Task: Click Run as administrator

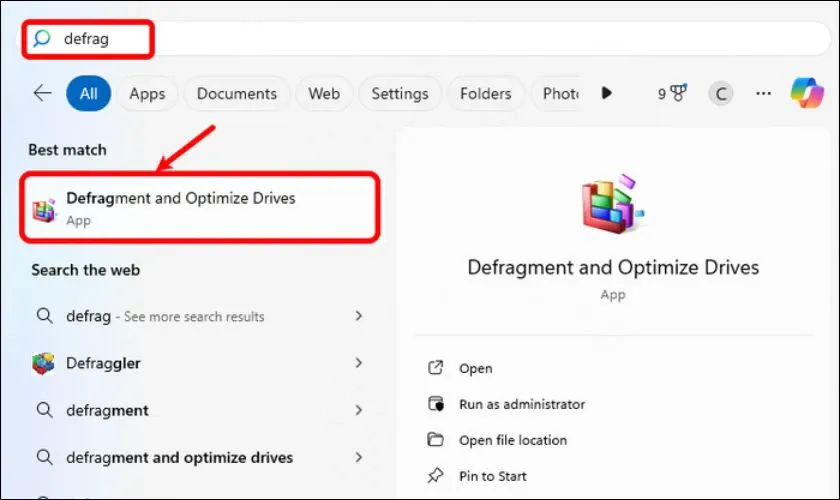Action: point(521,404)
